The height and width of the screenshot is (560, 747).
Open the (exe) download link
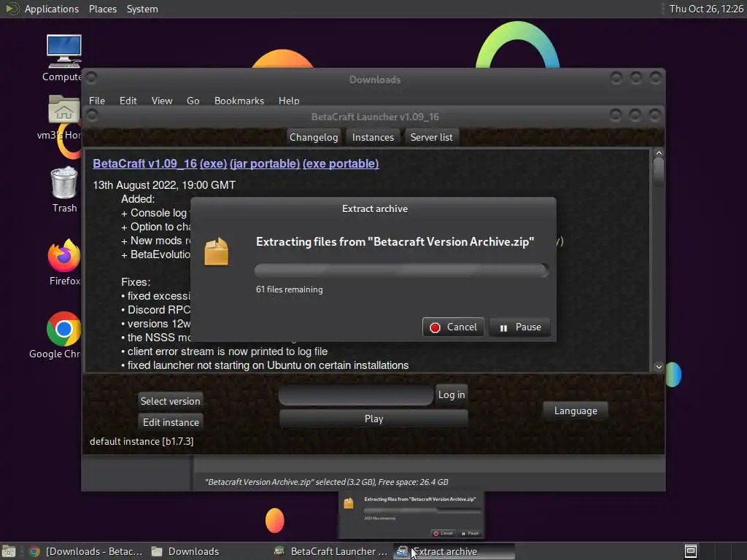click(214, 163)
